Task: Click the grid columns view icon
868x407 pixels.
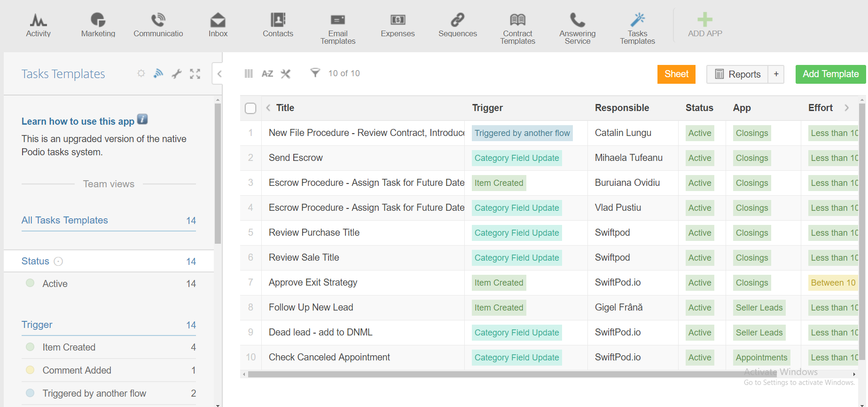Action: point(249,73)
